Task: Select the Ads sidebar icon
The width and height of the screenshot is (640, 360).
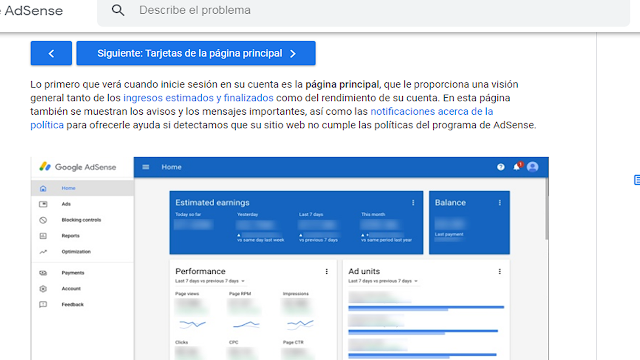Action: pos(43,204)
